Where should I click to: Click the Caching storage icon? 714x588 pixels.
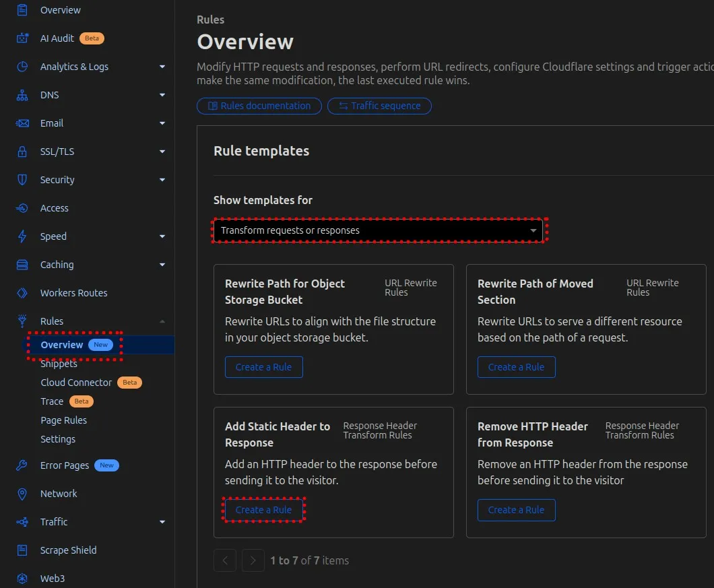(22, 265)
